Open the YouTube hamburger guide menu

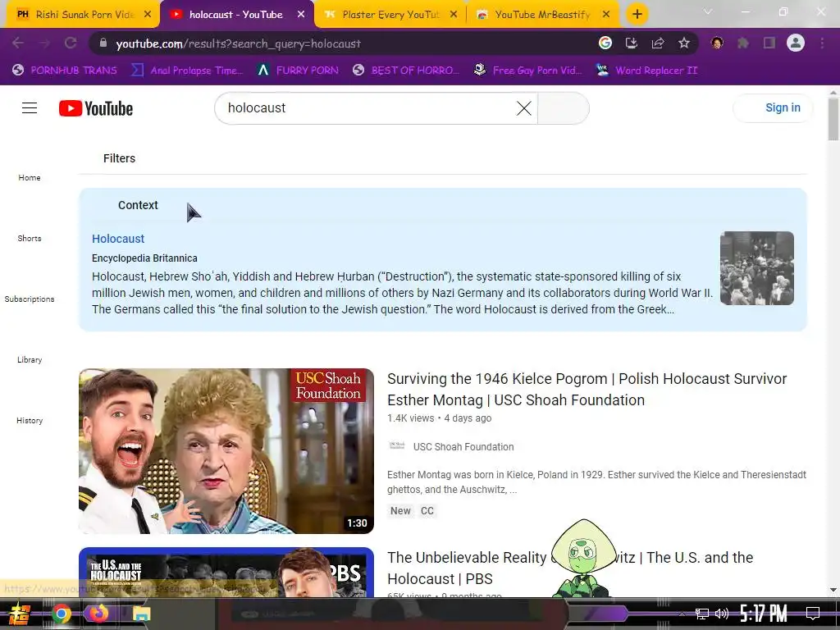click(x=30, y=108)
